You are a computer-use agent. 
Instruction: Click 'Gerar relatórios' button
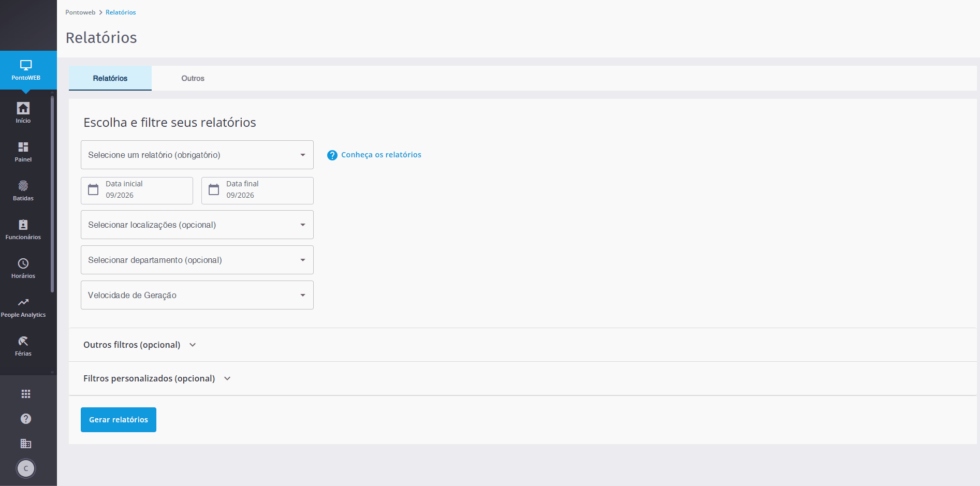tap(119, 420)
